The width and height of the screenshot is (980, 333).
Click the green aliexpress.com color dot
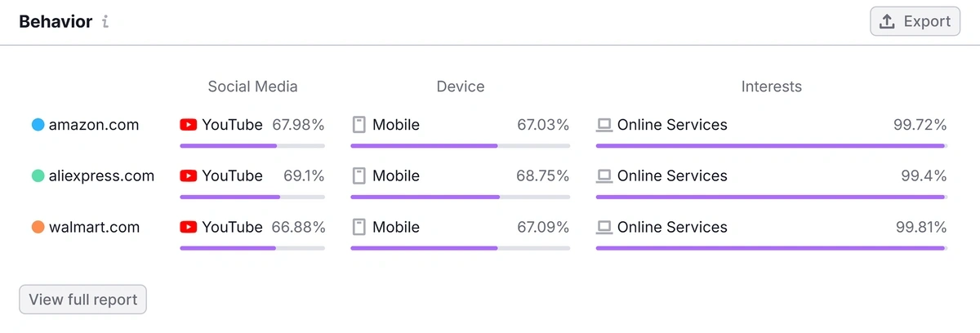(38, 175)
